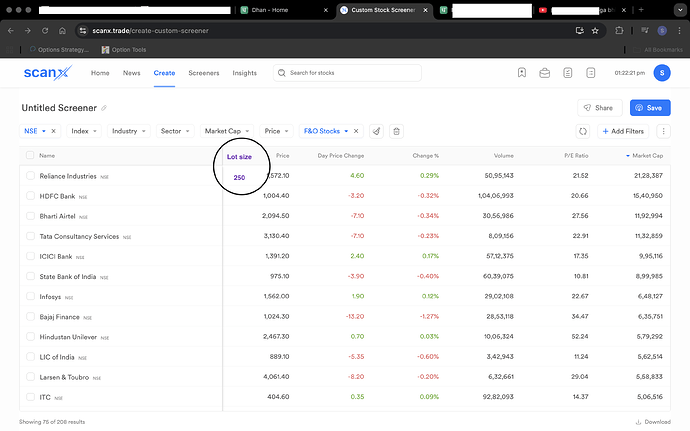The width and height of the screenshot is (690, 431).
Task: Click the site info icon in address bar
Action: click(83, 30)
